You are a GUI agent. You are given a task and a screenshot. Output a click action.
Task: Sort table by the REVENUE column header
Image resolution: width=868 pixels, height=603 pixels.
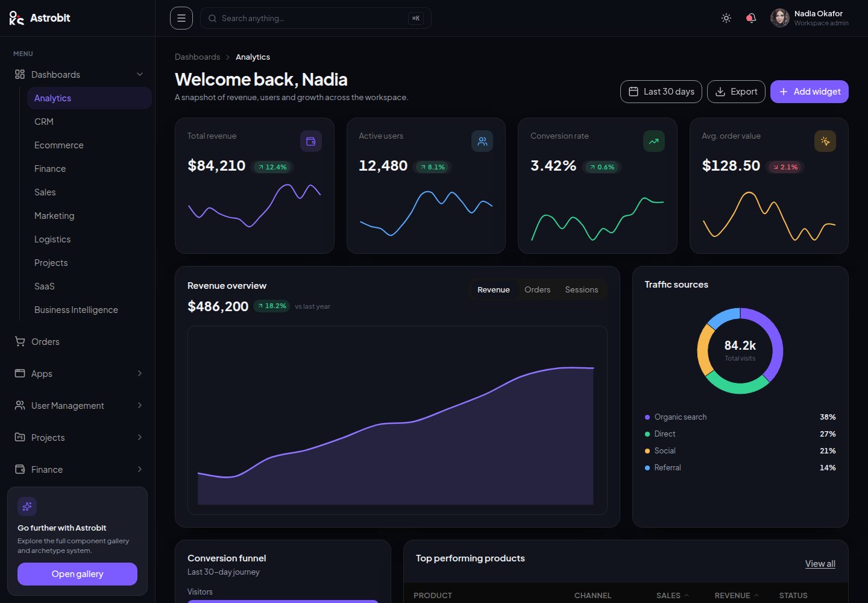[737, 595]
